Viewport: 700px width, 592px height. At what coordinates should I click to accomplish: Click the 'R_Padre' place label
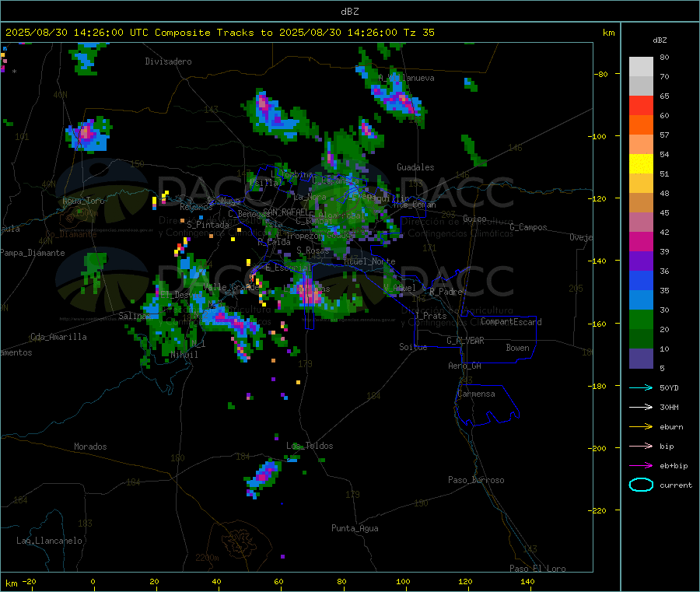pyautogui.click(x=446, y=292)
